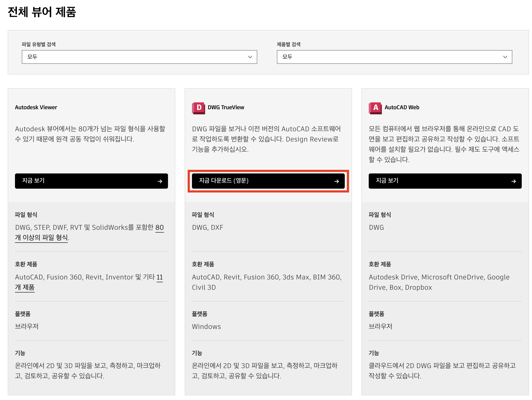Click the DWG TrueView title text
The image size is (532, 400).
(226, 107)
